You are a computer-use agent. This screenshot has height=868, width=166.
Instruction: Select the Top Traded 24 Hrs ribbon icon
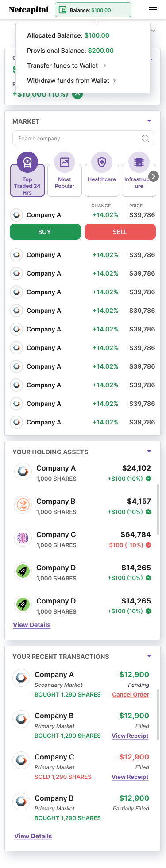pos(27,162)
